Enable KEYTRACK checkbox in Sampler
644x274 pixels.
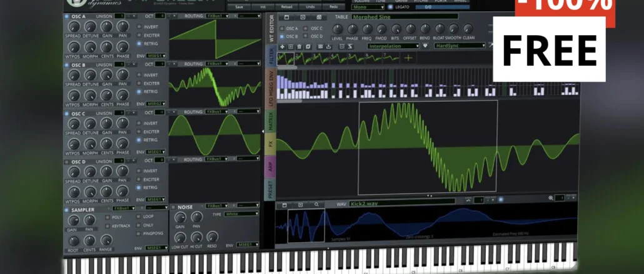click(108, 226)
